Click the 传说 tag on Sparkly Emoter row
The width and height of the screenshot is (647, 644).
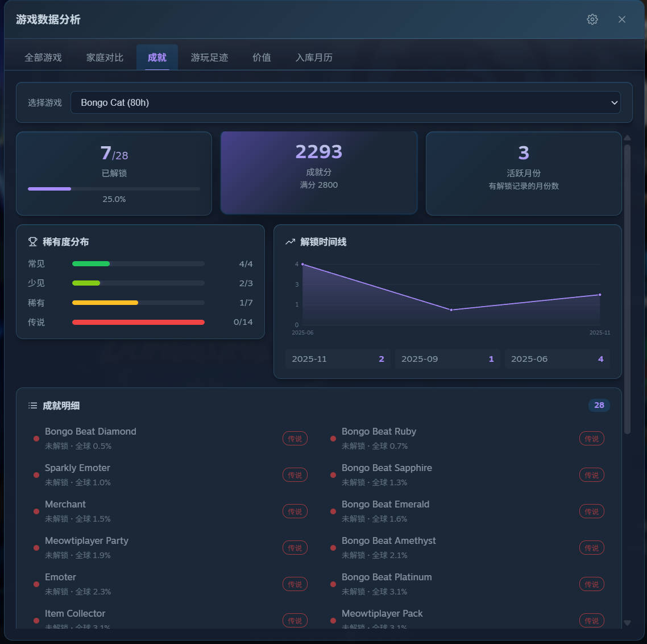point(295,475)
